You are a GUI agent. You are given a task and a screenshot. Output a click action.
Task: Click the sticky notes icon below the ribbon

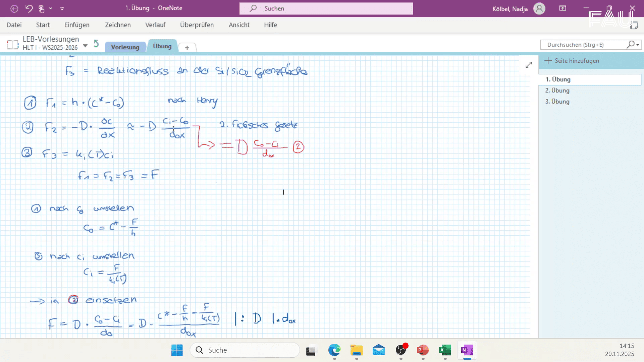(635, 26)
